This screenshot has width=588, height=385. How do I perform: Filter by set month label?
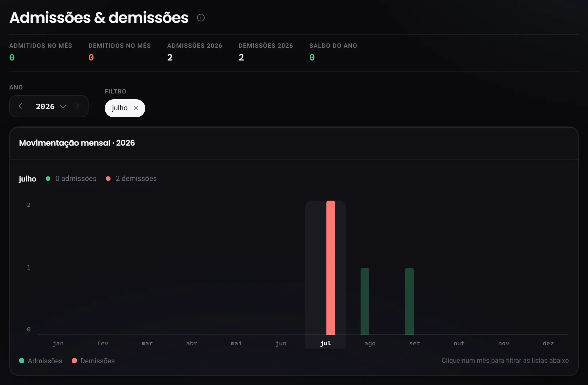[415, 343]
